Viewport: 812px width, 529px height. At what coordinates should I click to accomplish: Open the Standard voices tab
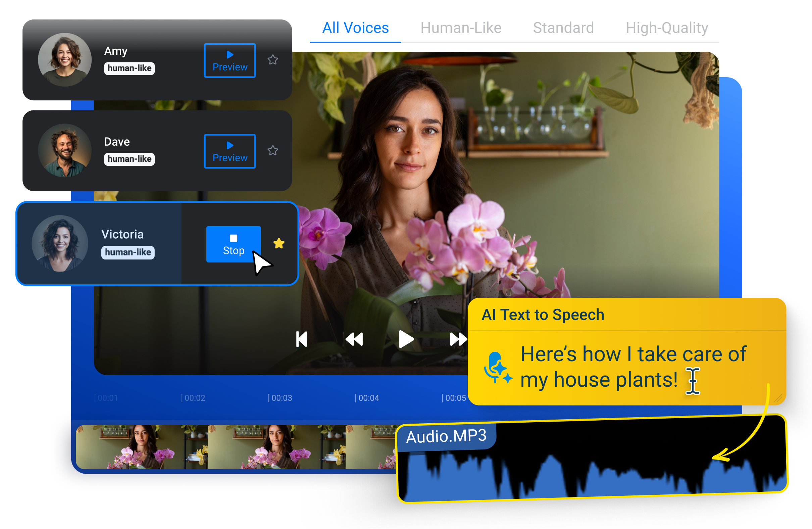click(x=563, y=28)
